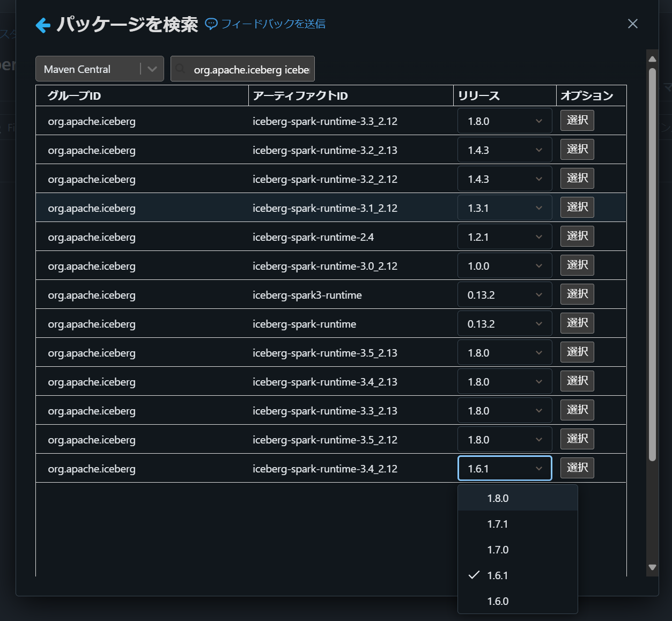Open release dropdown for iceberg-spark3-runtime
This screenshot has height=621, width=672.
[505, 294]
